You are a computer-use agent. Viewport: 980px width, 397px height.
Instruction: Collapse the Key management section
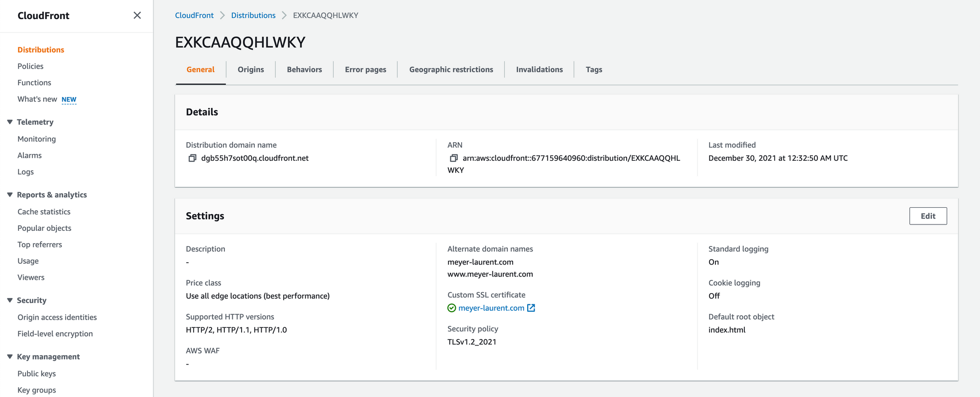pos(10,356)
